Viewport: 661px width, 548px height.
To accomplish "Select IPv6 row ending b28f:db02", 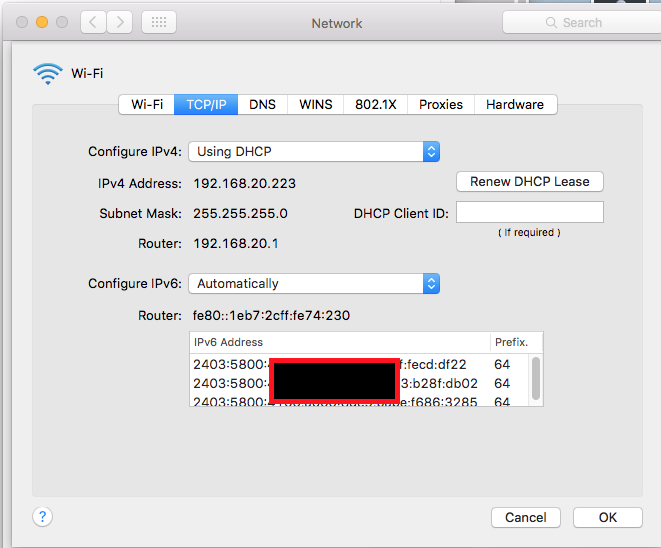I will pos(359,384).
